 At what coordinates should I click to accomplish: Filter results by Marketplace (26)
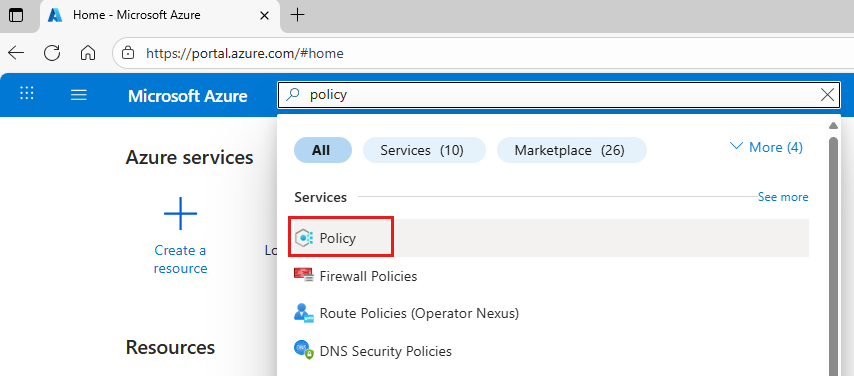pos(571,150)
